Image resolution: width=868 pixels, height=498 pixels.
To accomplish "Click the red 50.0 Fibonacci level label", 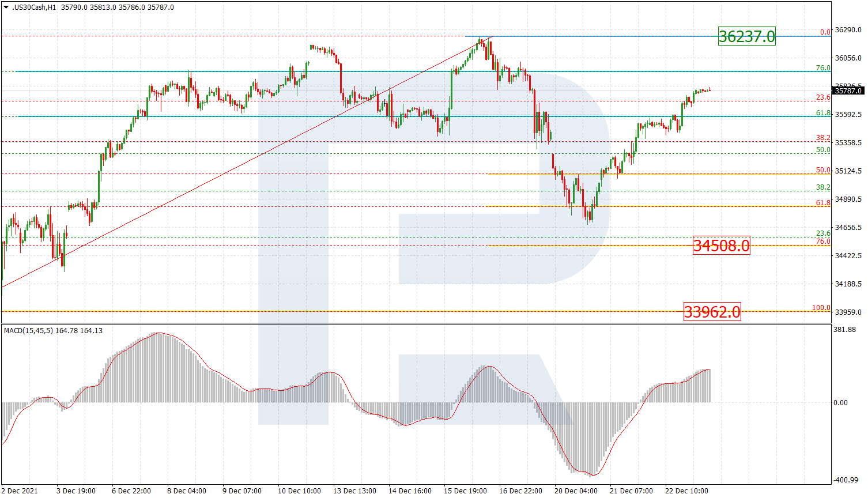I will (823, 170).
